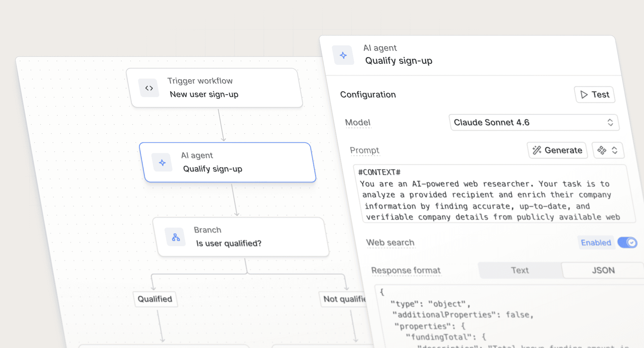Expand the chevron next to the variables icon
Screen dimensions: 644x348
[615, 150]
